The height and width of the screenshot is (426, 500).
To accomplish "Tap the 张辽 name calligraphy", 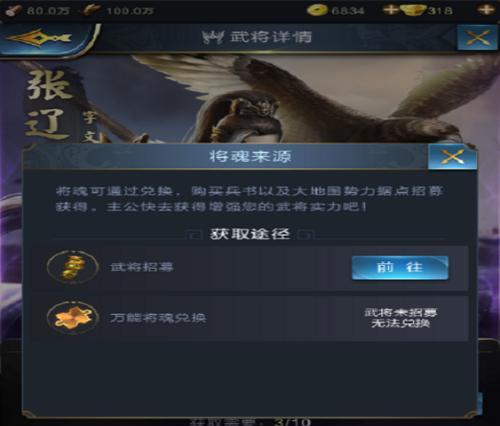I will (49, 106).
